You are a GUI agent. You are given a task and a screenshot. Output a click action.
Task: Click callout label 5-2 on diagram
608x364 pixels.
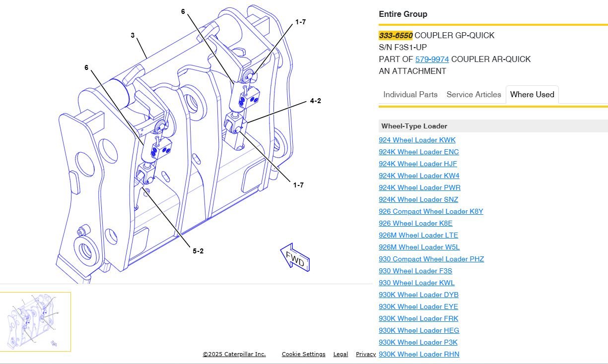point(198,251)
